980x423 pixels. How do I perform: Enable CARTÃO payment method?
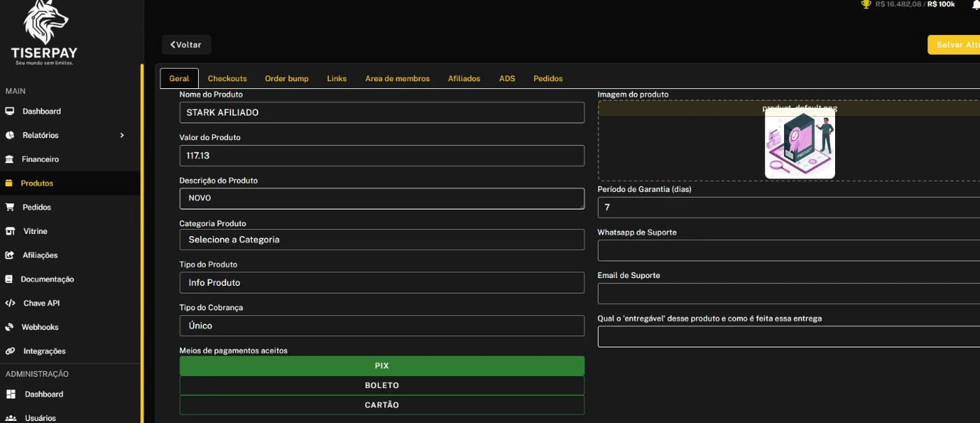[x=381, y=405]
